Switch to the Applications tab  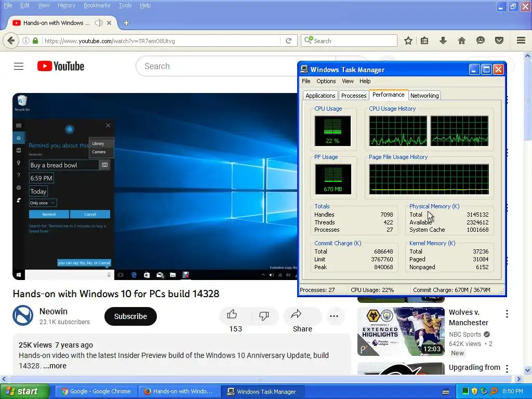tap(320, 96)
